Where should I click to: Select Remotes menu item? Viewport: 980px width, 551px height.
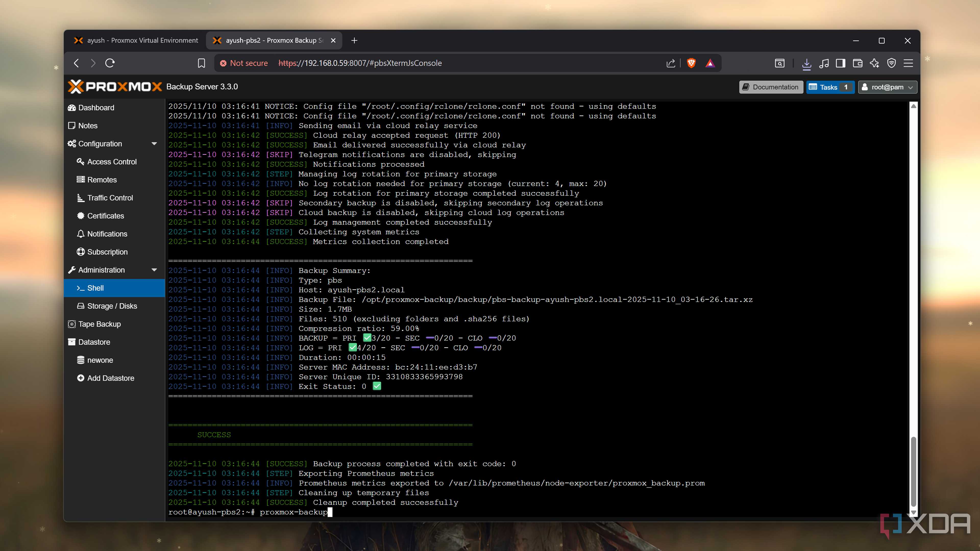pos(114,180)
